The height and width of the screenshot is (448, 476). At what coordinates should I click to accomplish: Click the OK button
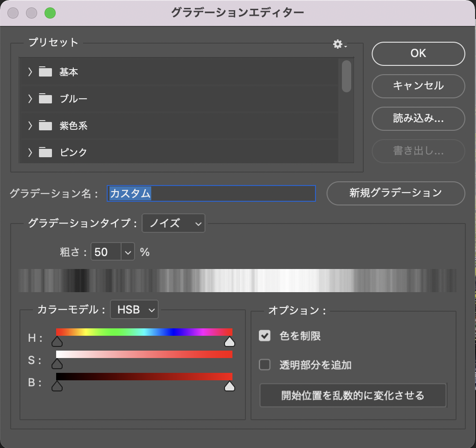click(x=418, y=53)
